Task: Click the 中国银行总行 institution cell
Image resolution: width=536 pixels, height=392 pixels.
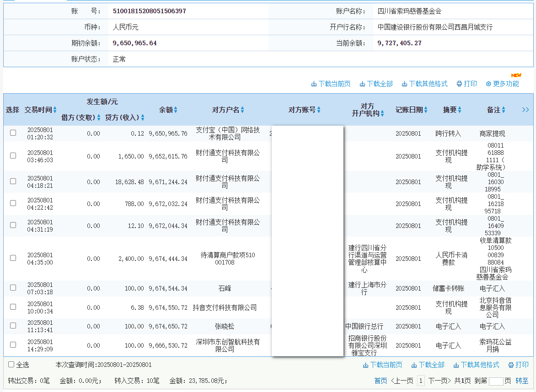Action: pyautogui.click(x=364, y=327)
